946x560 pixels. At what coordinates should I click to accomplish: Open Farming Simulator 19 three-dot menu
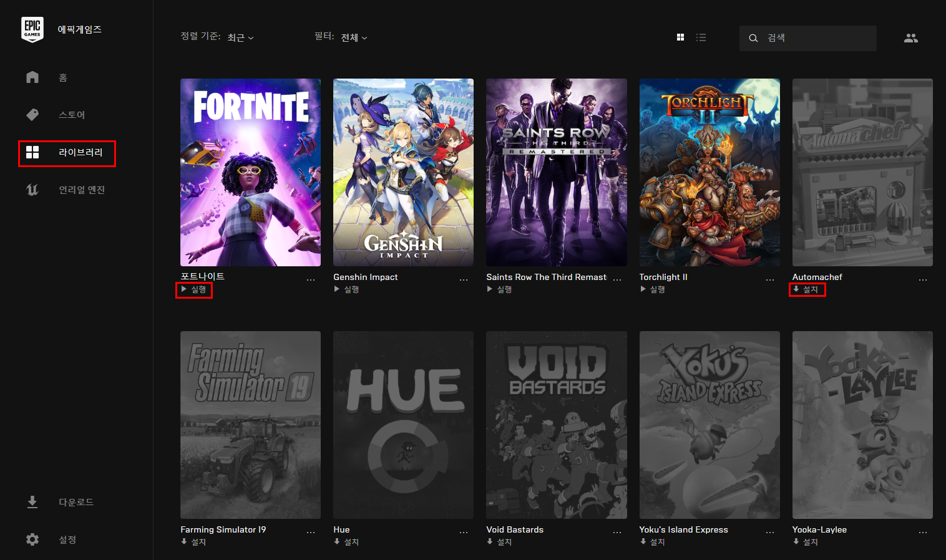point(311,533)
